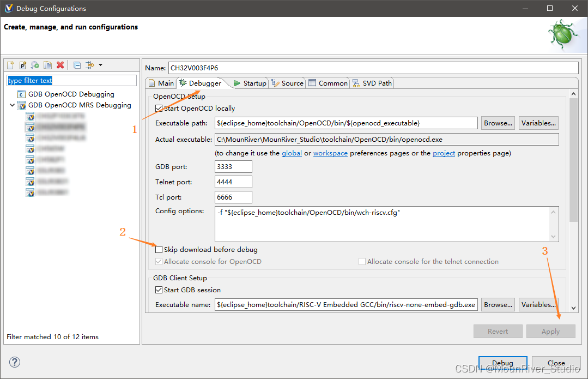Toggle Allocate console for OpenOCD checkbox
The image size is (588, 379).
[159, 262]
